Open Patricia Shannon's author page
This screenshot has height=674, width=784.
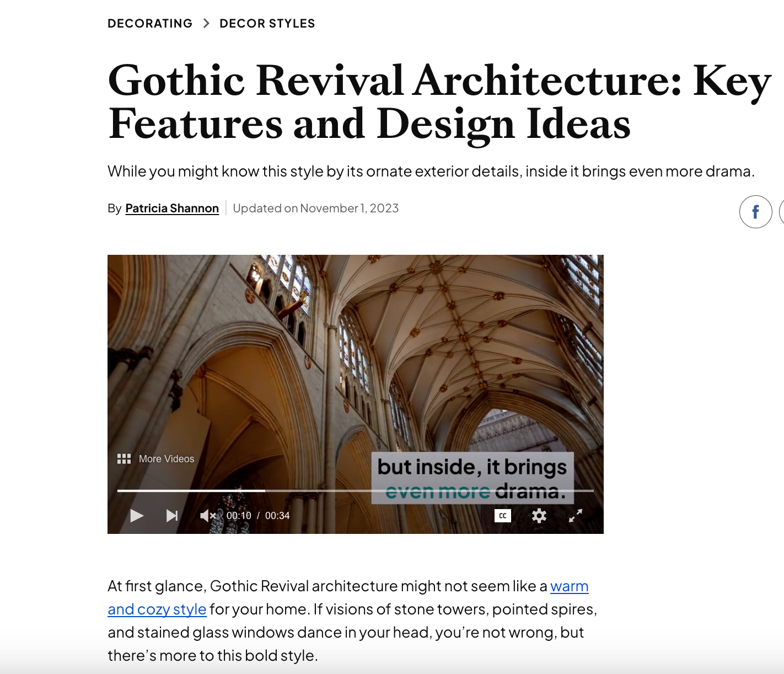(171, 208)
